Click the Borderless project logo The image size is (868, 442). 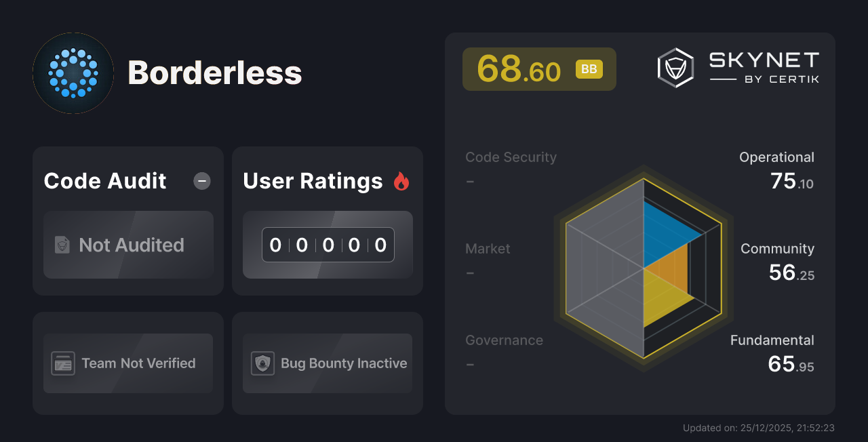click(x=73, y=73)
